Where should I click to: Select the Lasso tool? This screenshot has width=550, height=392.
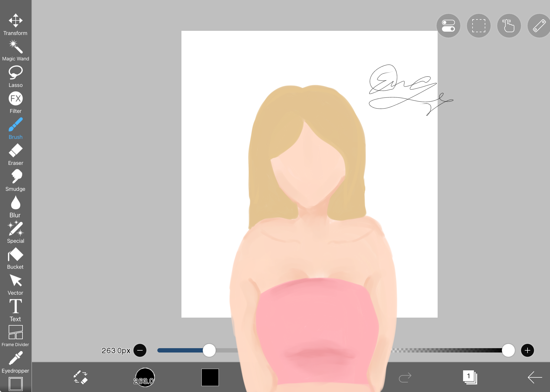coord(15,77)
